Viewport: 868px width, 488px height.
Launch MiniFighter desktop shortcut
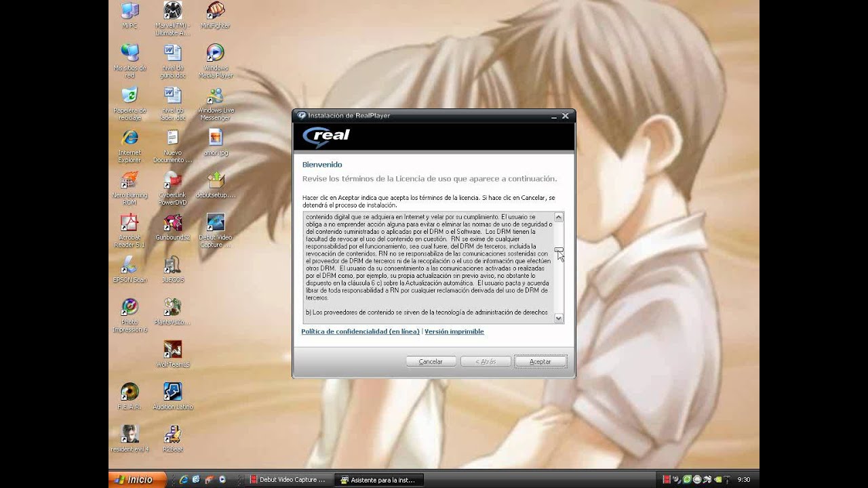[x=216, y=15]
